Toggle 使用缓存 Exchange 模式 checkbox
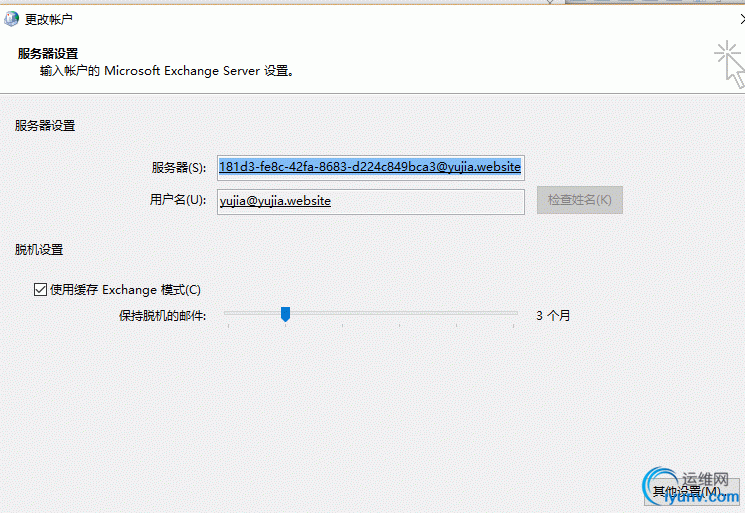This screenshot has height=513, width=745. click(x=40, y=289)
